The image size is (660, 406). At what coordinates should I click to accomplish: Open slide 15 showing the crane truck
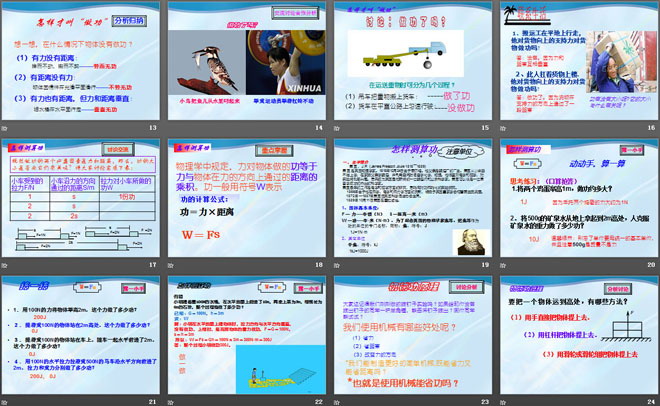point(411,62)
